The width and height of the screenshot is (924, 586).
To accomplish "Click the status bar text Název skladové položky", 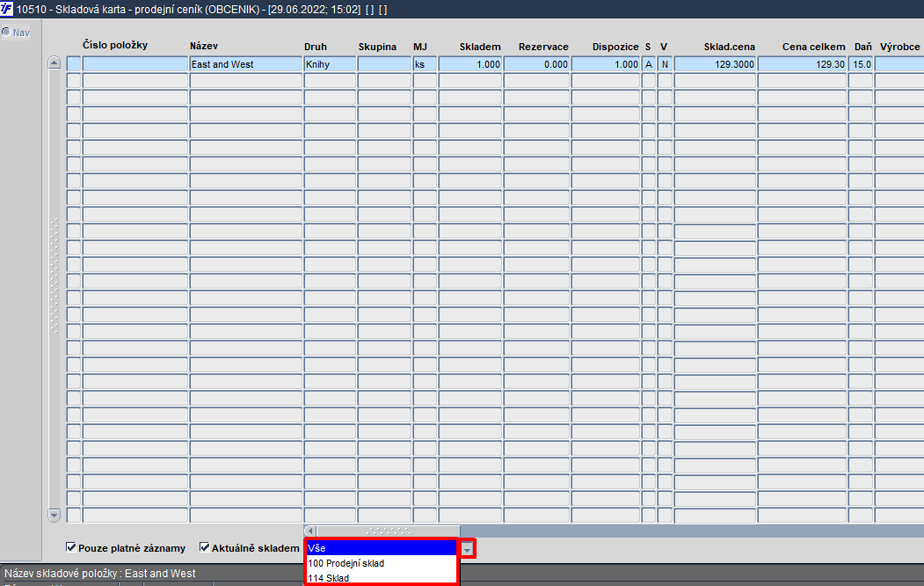I will point(100,573).
